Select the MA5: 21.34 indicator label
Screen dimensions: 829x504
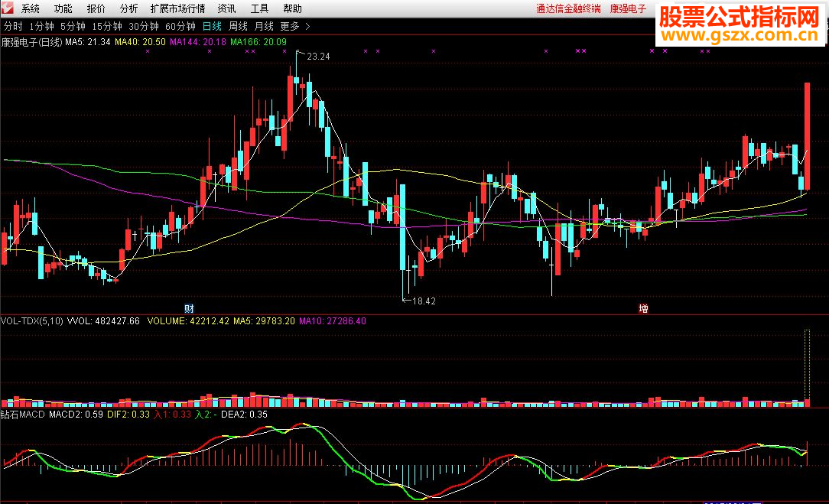(88, 42)
